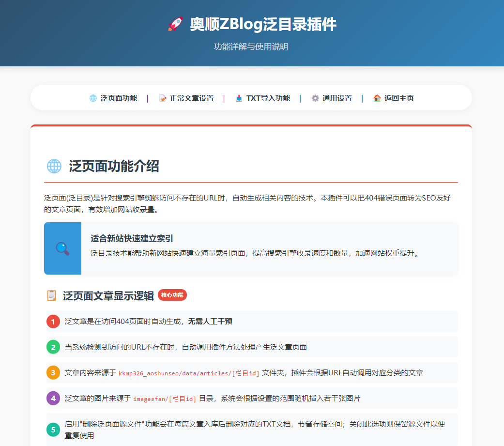Click the paragraph starting 泛页面(泛目录)是针对搜索引擎
This screenshot has width=504, height=446.
247,203
